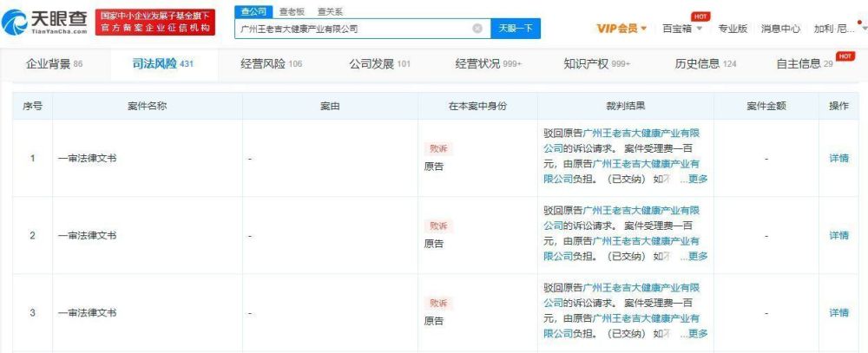Switch to the 知识产权 tab

click(x=597, y=63)
